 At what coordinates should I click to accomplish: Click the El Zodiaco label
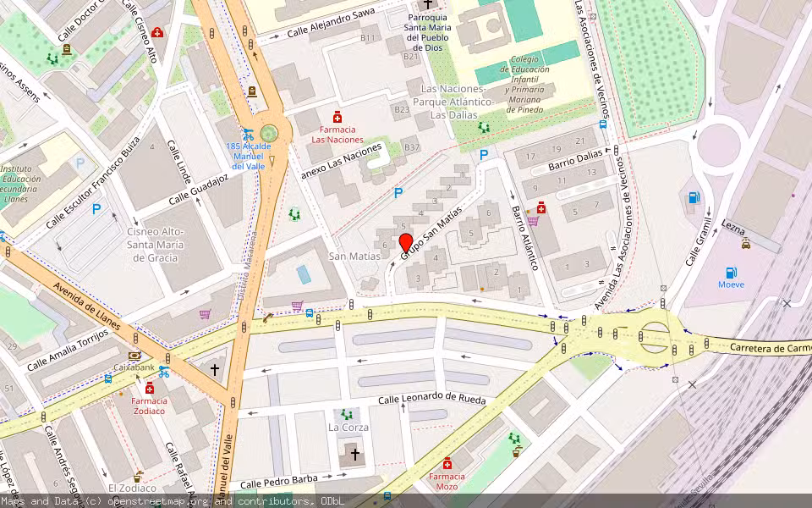pos(133,488)
